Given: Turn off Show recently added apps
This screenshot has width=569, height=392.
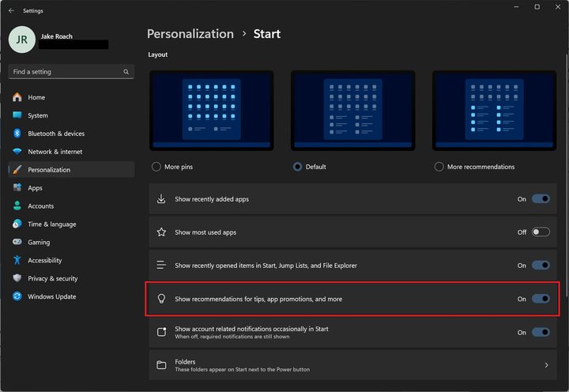Looking at the screenshot, I should (541, 198).
